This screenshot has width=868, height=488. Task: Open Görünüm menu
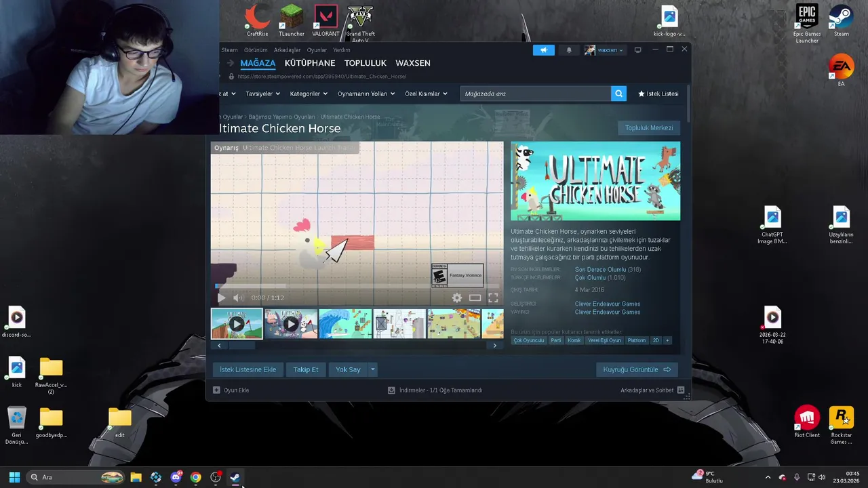tap(256, 50)
